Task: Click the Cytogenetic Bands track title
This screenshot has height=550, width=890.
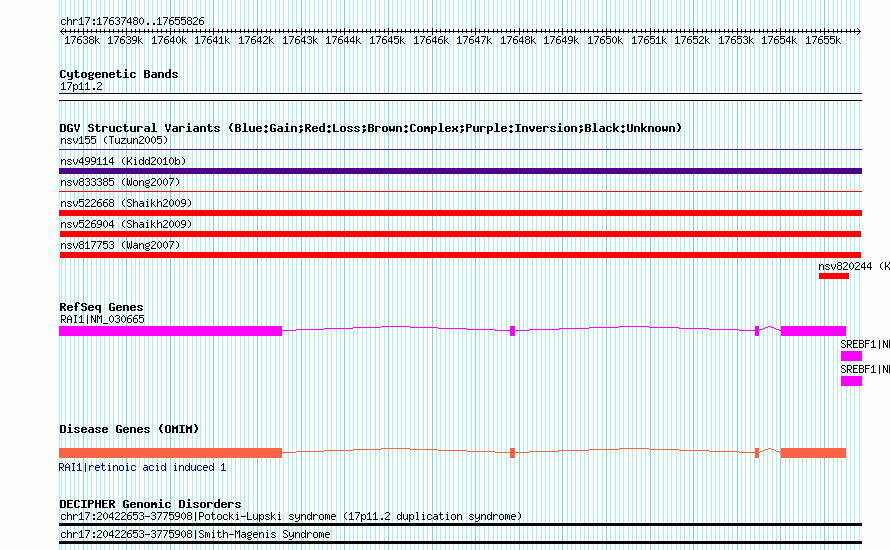Action: (119, 74)
